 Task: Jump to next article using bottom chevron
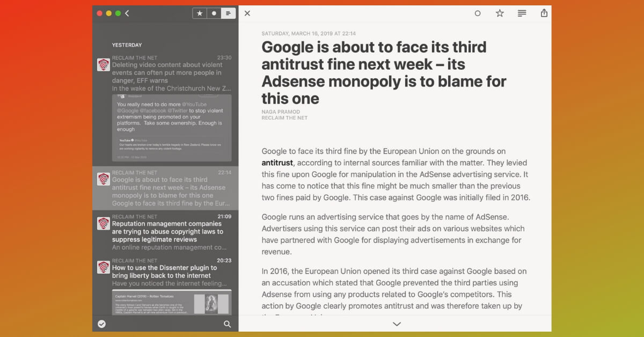click(397, 324)
